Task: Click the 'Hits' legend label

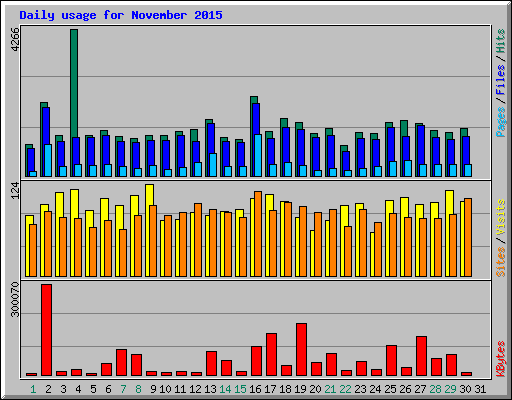Action: [500, 41]
